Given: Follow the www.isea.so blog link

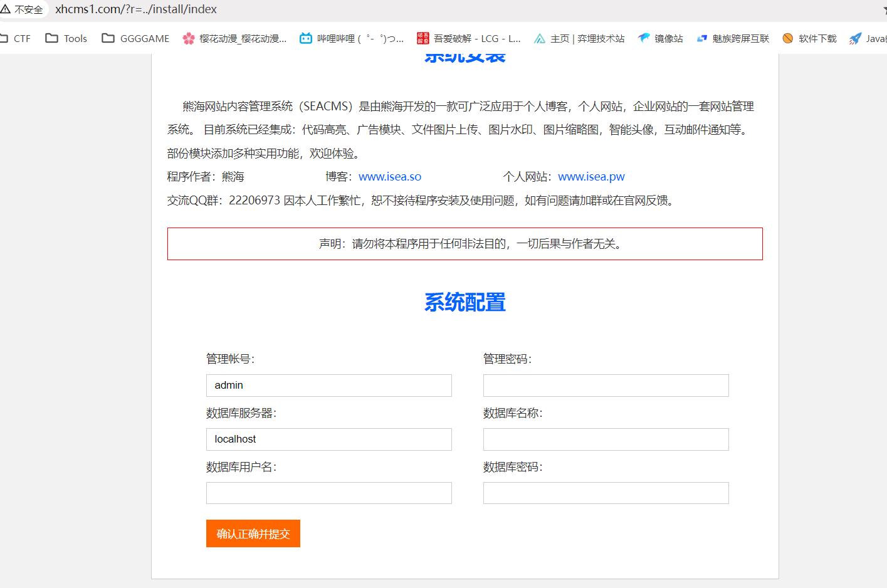Looking at the screenshot, I should [x=390, y=177].
